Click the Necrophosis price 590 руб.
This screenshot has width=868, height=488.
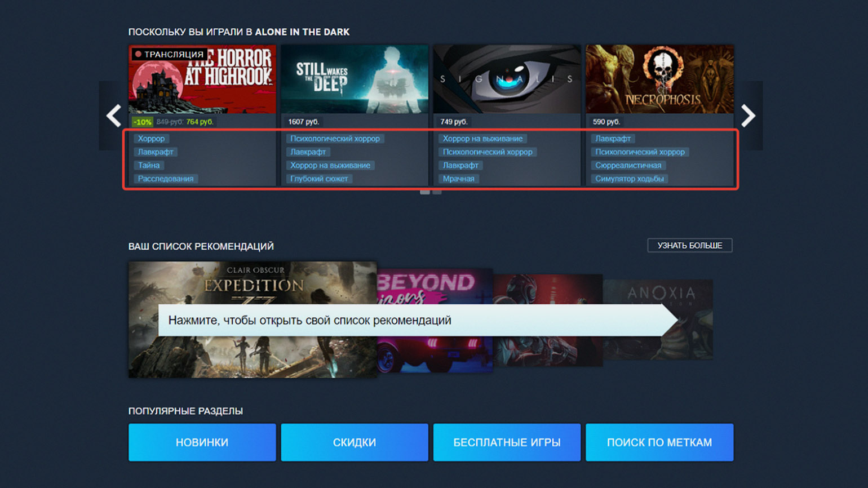point(606,122)
